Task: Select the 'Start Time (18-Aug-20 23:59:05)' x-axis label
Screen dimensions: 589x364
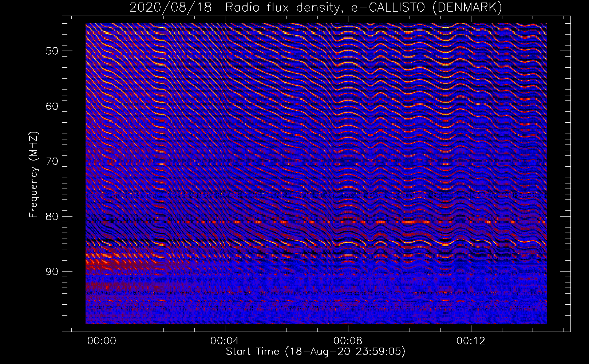Action: point(316,352)
